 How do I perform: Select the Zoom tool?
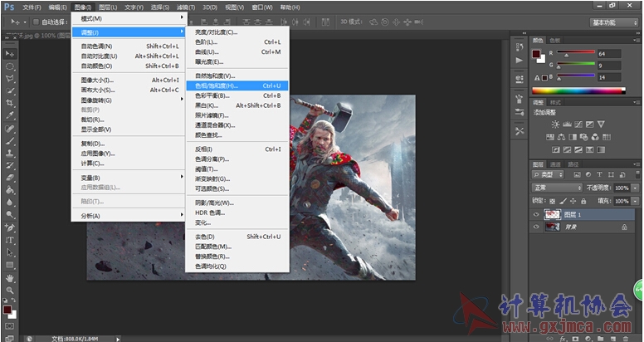pos(9,291)
